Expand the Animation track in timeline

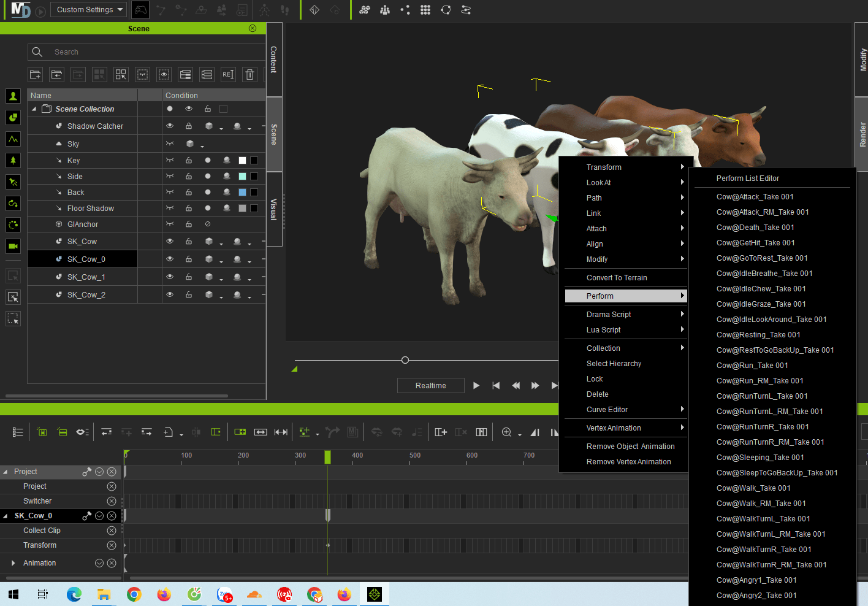tap(13, 563)
